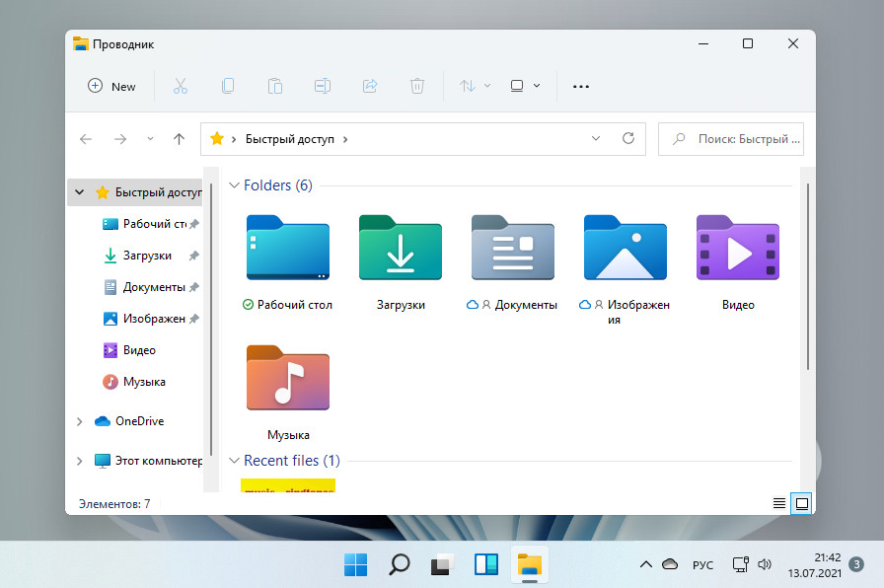Open the Sort options dropdown
Screen dimensions: 884x588
475,86
